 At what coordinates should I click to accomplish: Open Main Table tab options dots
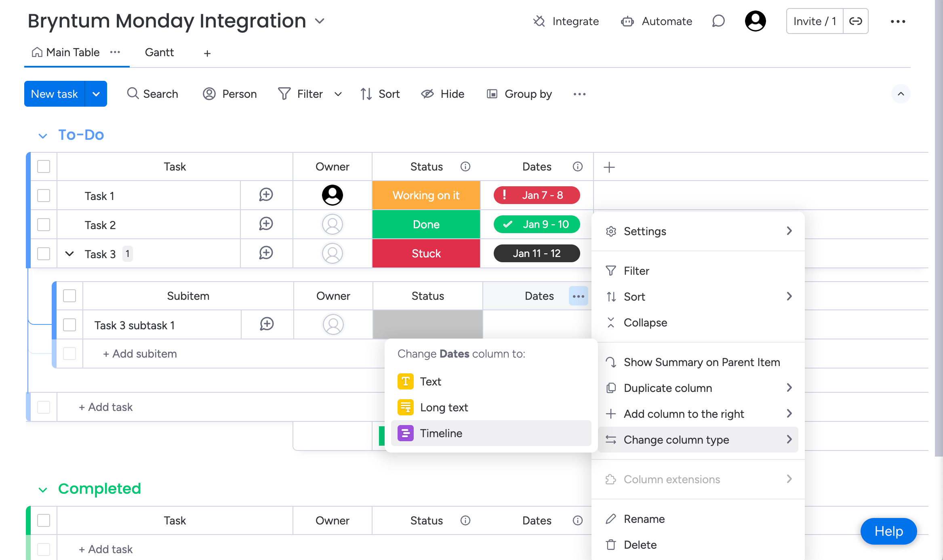pyautogui.click(x=115, y=52)
